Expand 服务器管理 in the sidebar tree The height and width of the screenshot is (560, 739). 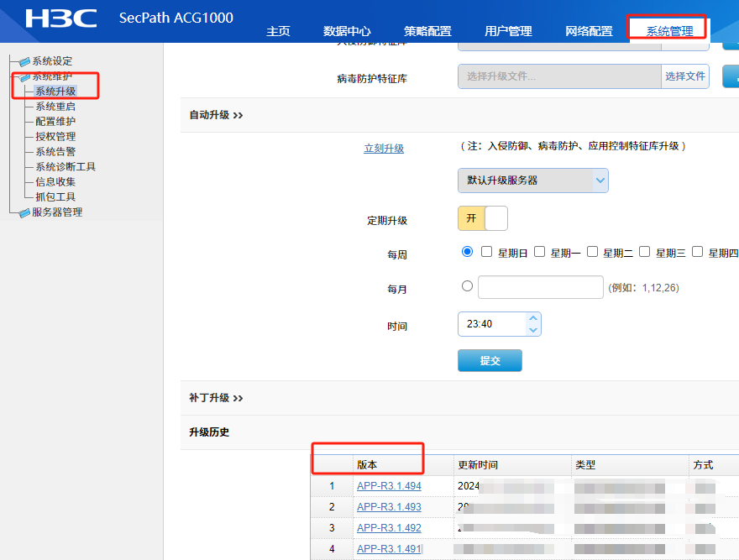[x=57, y=212]
